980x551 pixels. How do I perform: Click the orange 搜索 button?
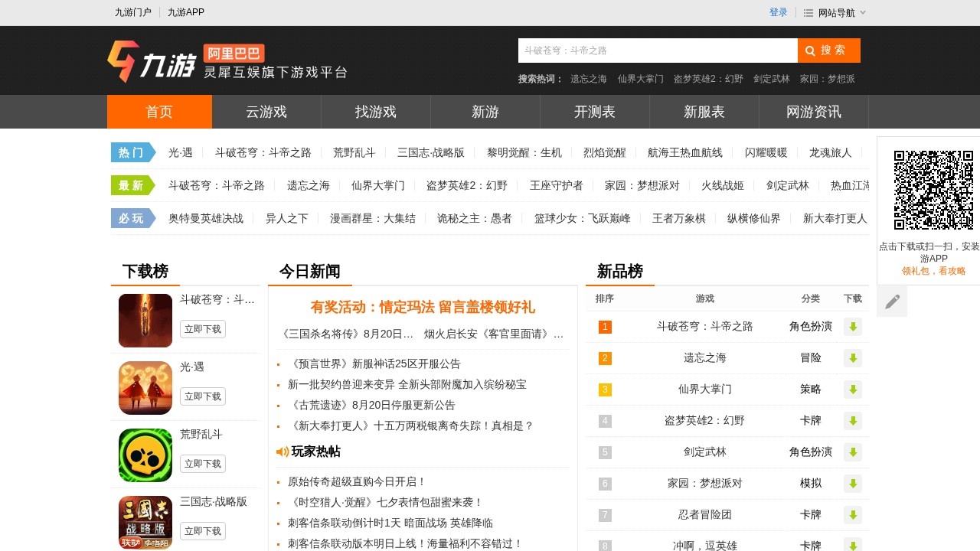click(829, 51)
